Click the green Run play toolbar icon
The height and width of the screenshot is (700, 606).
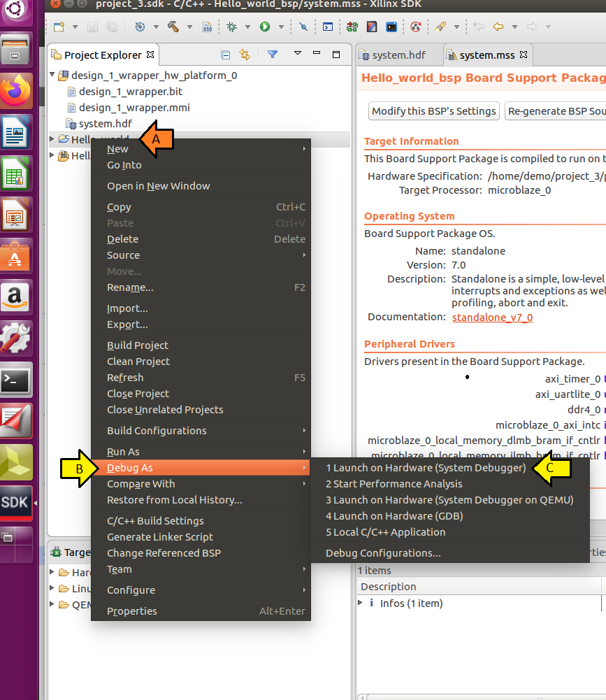265,27
